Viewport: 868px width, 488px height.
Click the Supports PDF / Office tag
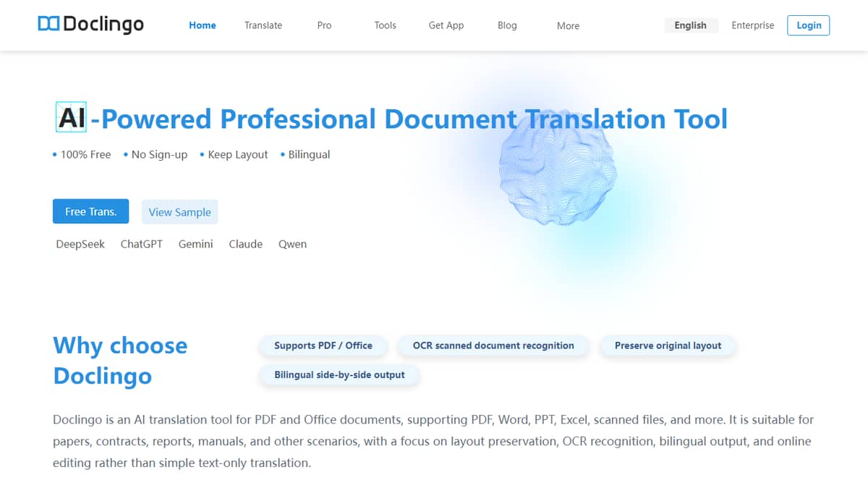click(x=323, y=346)
